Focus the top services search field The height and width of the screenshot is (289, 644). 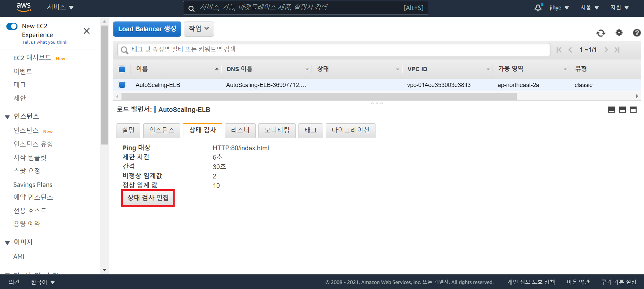point(306,8)
